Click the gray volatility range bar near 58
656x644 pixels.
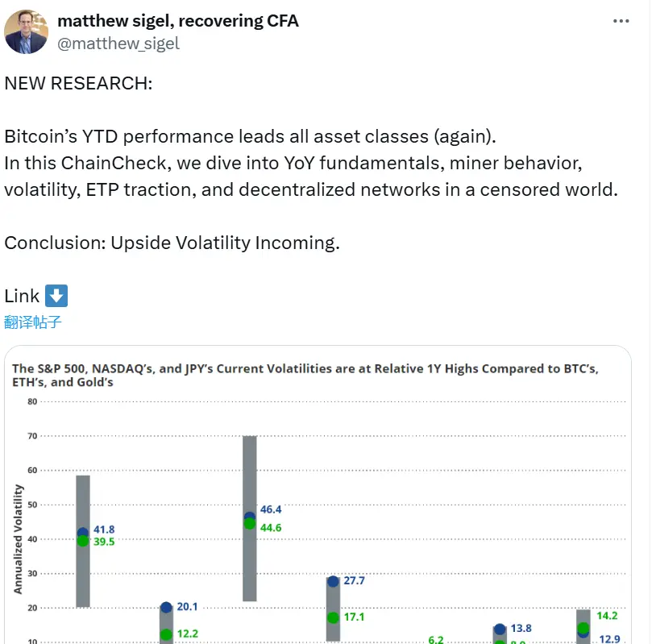tap(81, 540)
